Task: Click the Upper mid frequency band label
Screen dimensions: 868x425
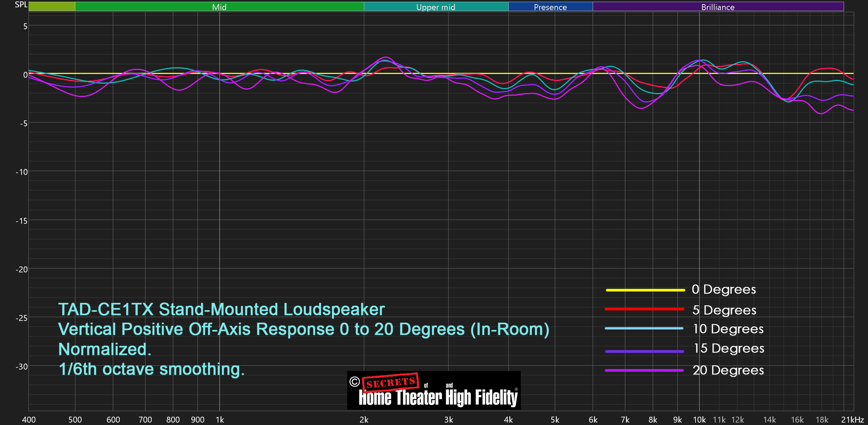Action: [x=436, y=7]
